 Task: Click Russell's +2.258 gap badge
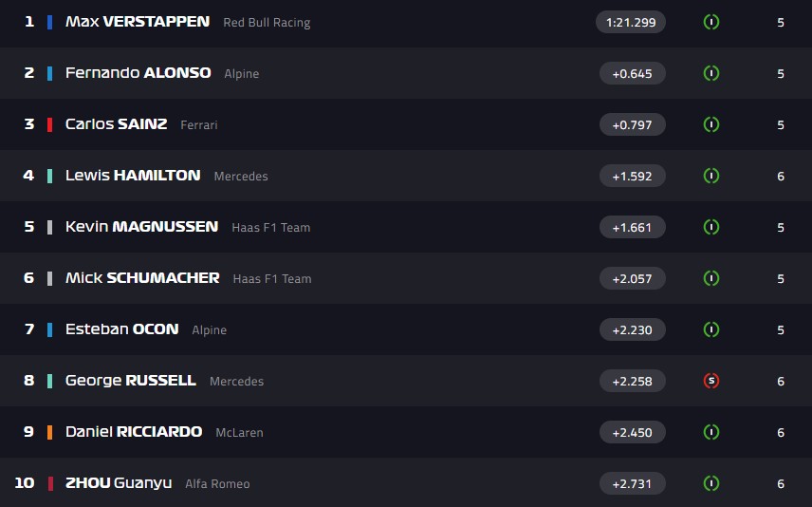pyautogui.click(x=632, y=381)
